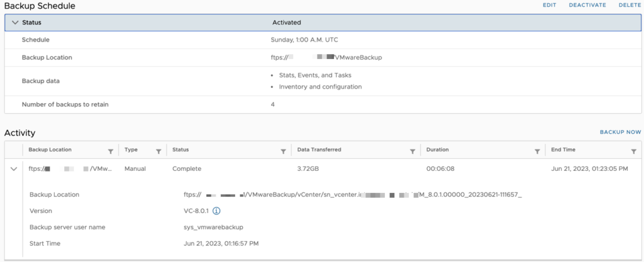Sort by the Type column header
644x262 pixels.
[x=131, y=150]
